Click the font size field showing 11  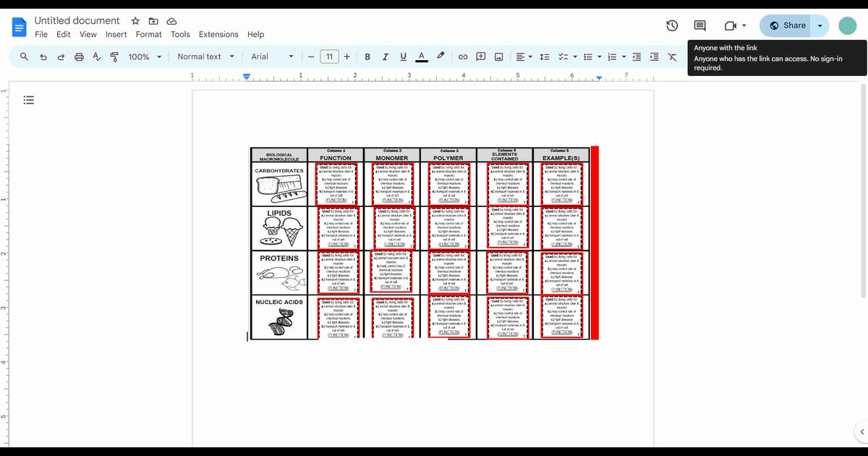tap(329, 56)
